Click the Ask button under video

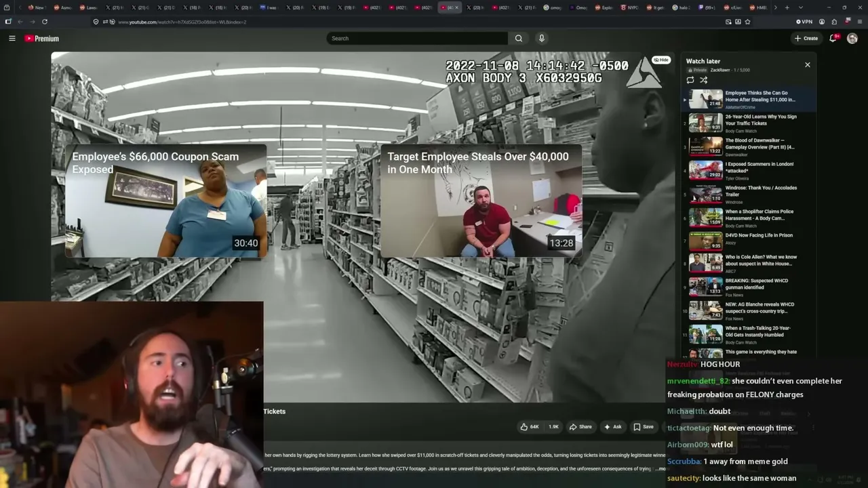click(612, 427)
